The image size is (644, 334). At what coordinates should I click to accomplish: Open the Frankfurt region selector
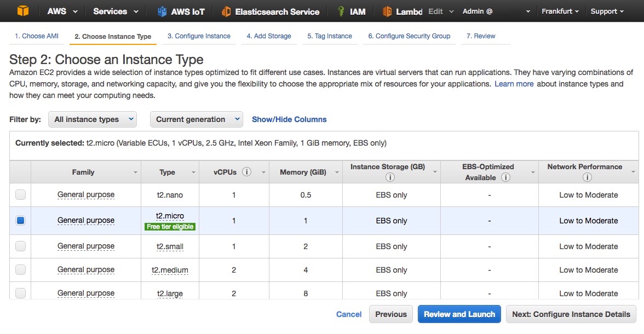click(x=560, y=11)
